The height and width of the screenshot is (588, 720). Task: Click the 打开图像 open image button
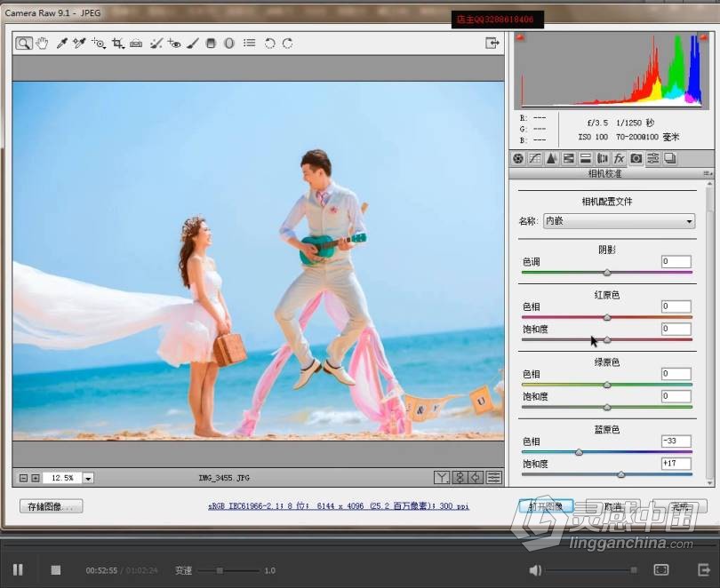click(x=546, y=506)
